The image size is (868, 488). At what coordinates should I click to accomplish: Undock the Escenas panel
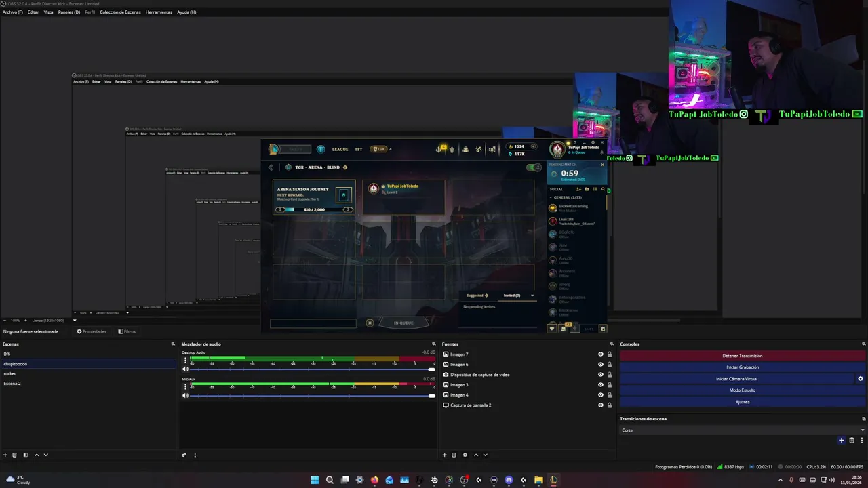[173, 344]
